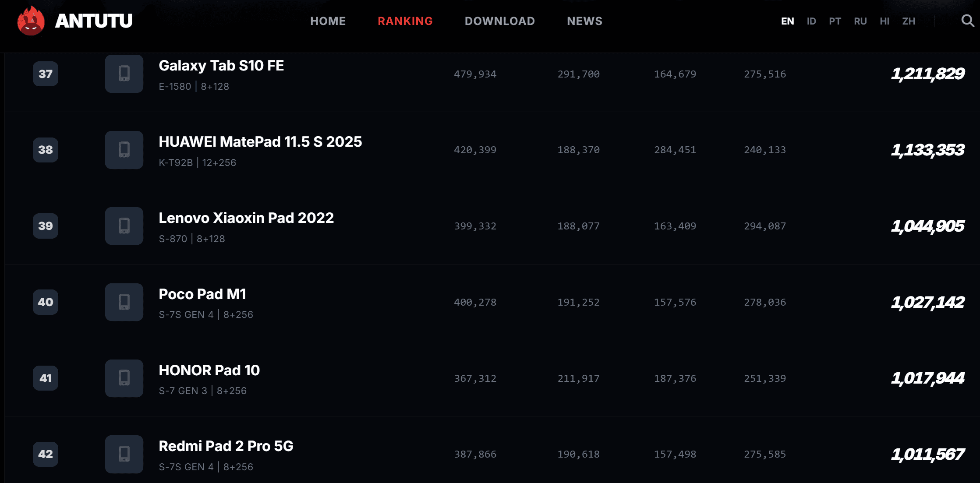Click rank badge 38
Image resolution: width=980 pixels, height=483 pixels.
point(46,150)
